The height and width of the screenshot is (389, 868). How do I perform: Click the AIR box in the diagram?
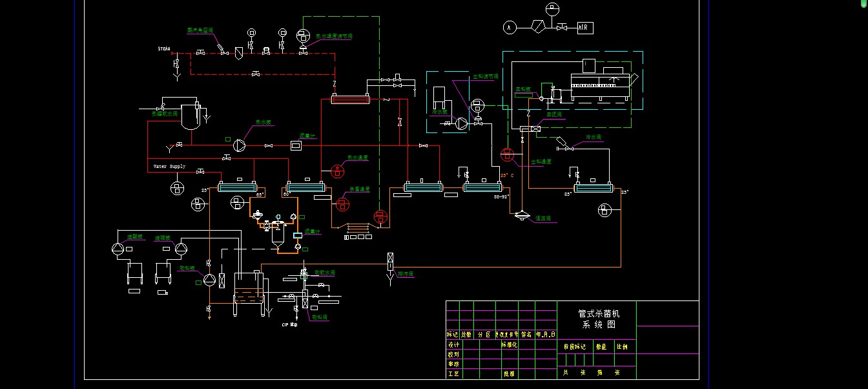[585, 28]
